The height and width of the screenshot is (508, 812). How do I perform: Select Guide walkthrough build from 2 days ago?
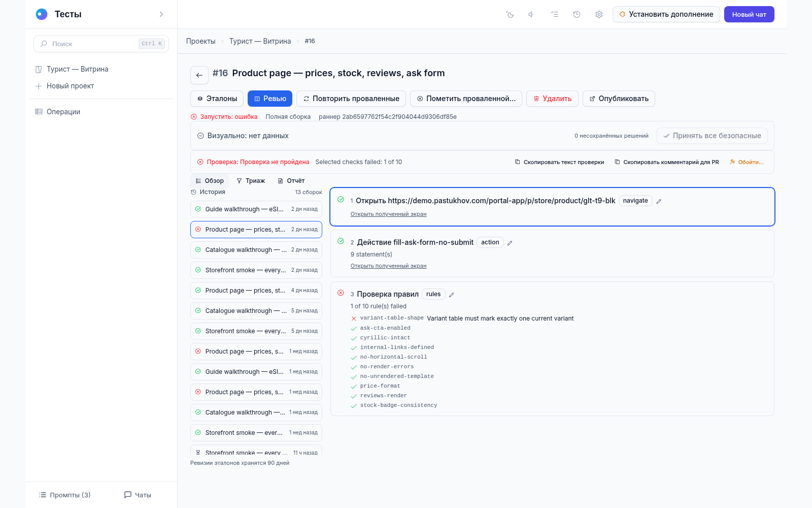point(256,209)
